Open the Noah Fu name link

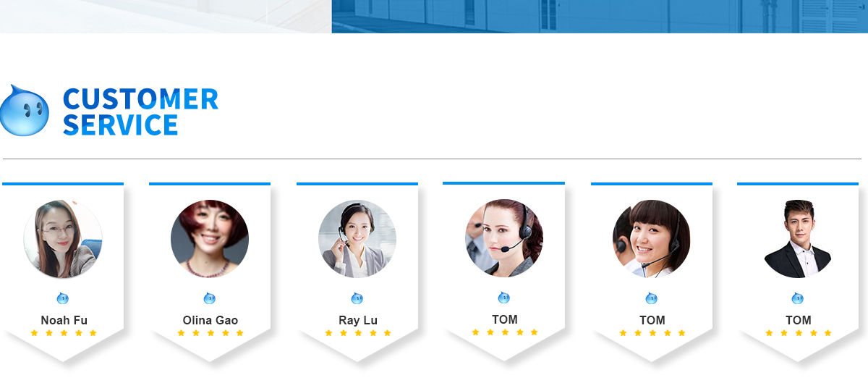click(64, 320)
